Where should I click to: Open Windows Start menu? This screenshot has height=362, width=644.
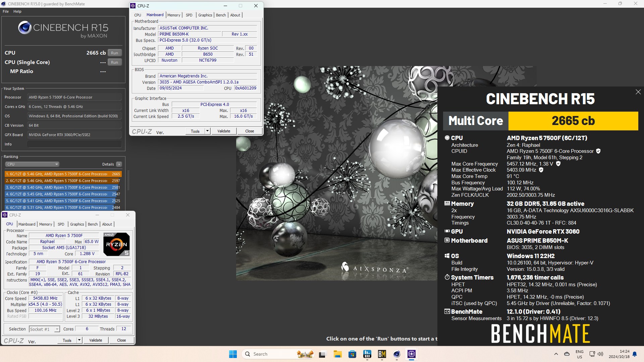(x=233, y=354)
